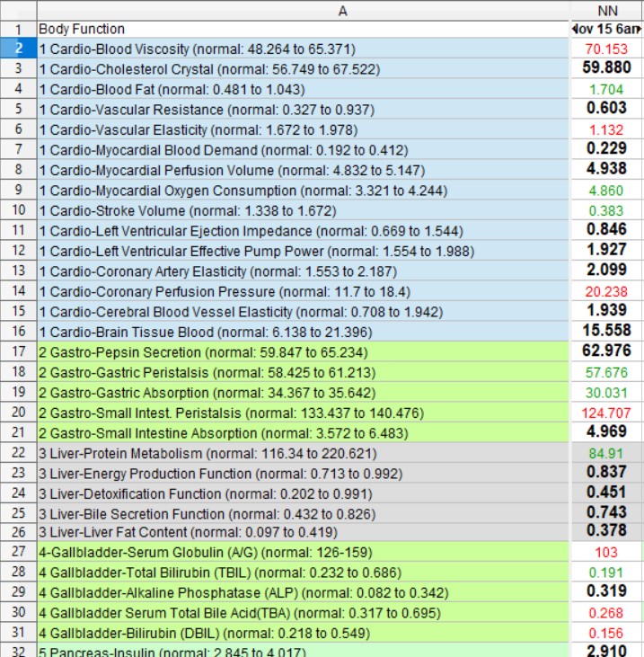Click the 70.153 red value cell
This screenshot has width=644, height=657.
(x=606, y=49)
